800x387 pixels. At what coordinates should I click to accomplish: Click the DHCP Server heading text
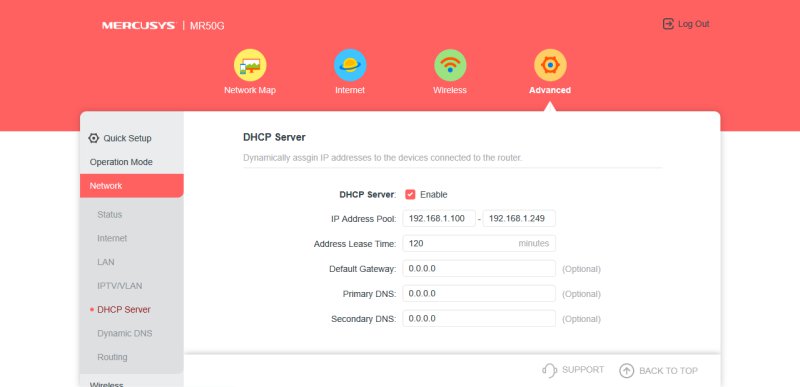click(x=274, y=137)
